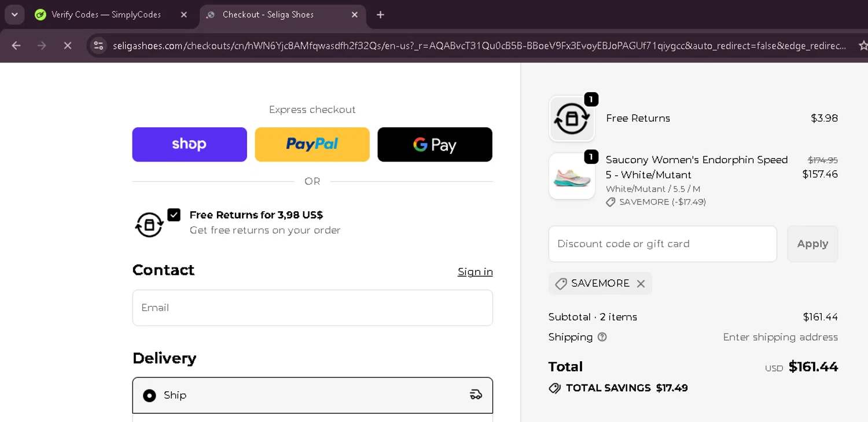Image resolution: width=868 pixels, height=422 pixels.
Task: Click the SAVEMORE discount tag icon under product
Action: pos(610,202)
